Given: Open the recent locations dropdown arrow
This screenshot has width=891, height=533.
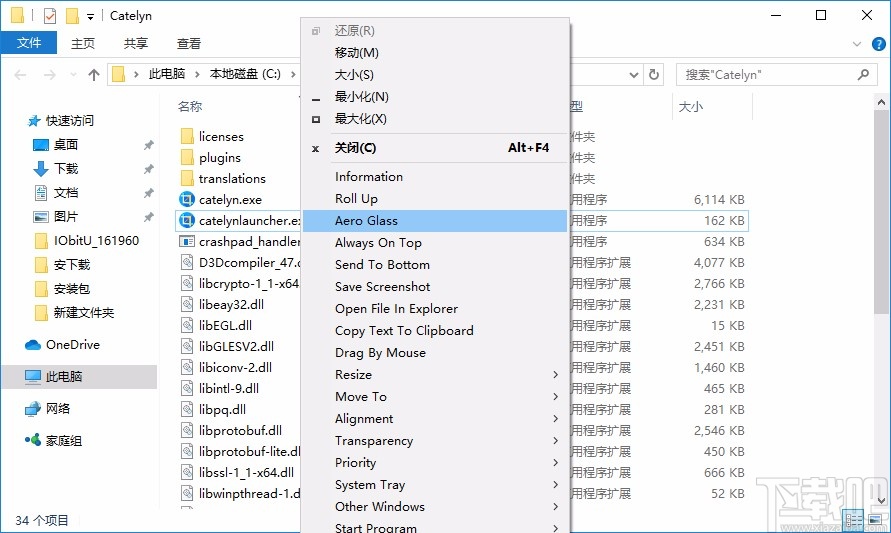Looking at the screenshot, I should click(x=73, y=74).
